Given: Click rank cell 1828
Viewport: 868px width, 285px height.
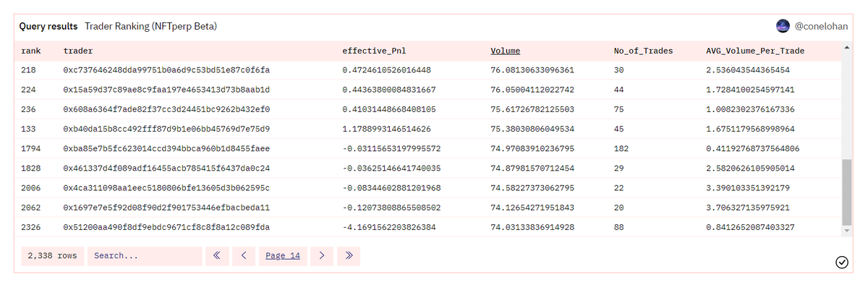Looking at the screenshot, I should [31, 169].
